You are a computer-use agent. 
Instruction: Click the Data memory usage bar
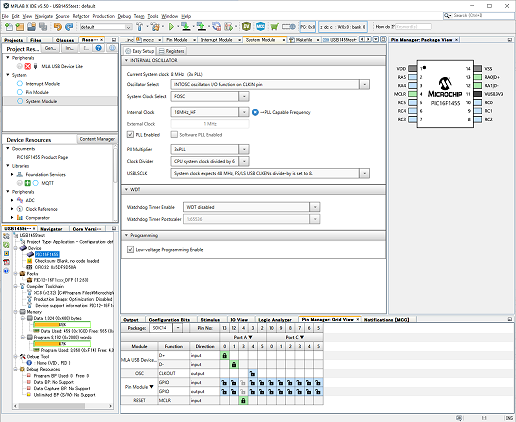(62, 325)
